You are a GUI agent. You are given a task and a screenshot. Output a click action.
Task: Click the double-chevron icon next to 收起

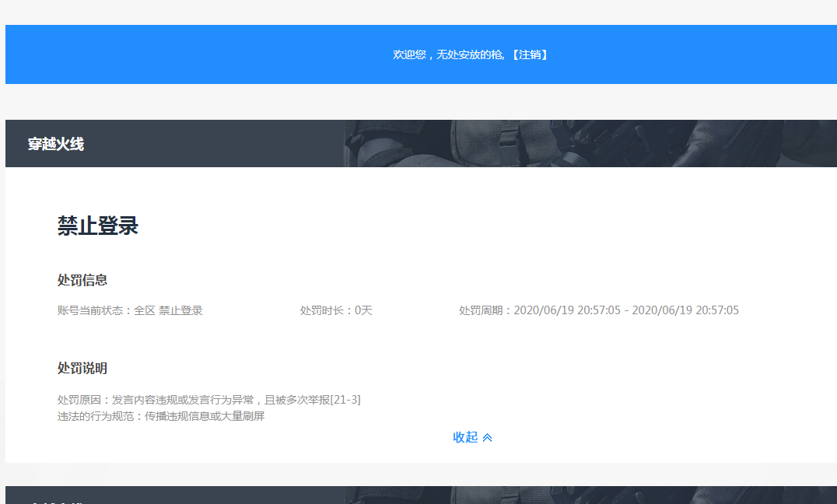tap(488, 438)
